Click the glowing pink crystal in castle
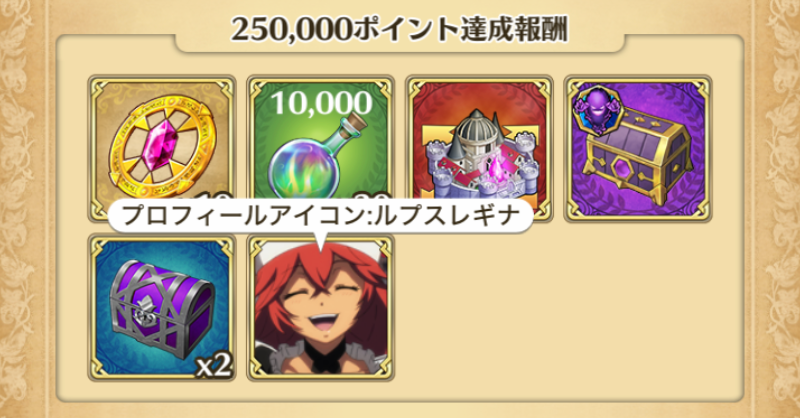The image size is (800, 418). tap(496, 168)
